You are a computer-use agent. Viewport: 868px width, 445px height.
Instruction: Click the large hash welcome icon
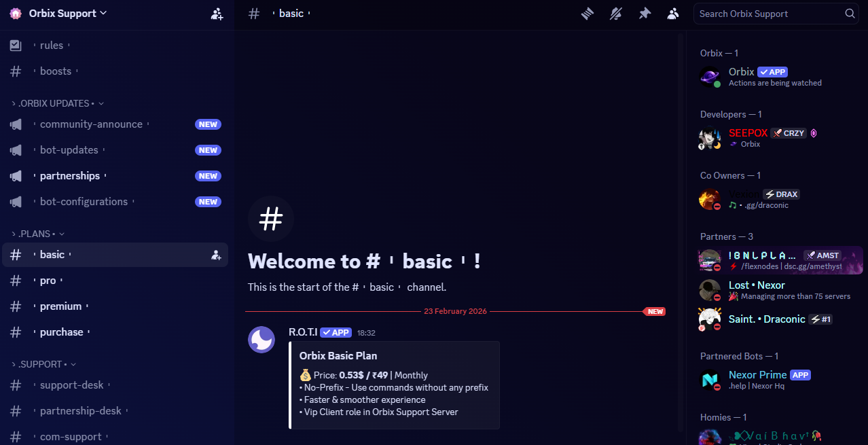[271, 219]
